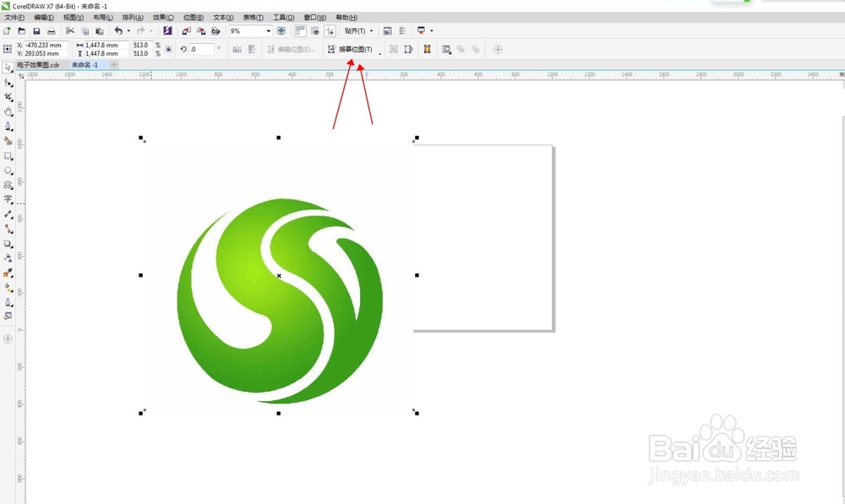The image size is (845, 504).
Task: Add a new document tab with plus
Action: coord(114,65)
